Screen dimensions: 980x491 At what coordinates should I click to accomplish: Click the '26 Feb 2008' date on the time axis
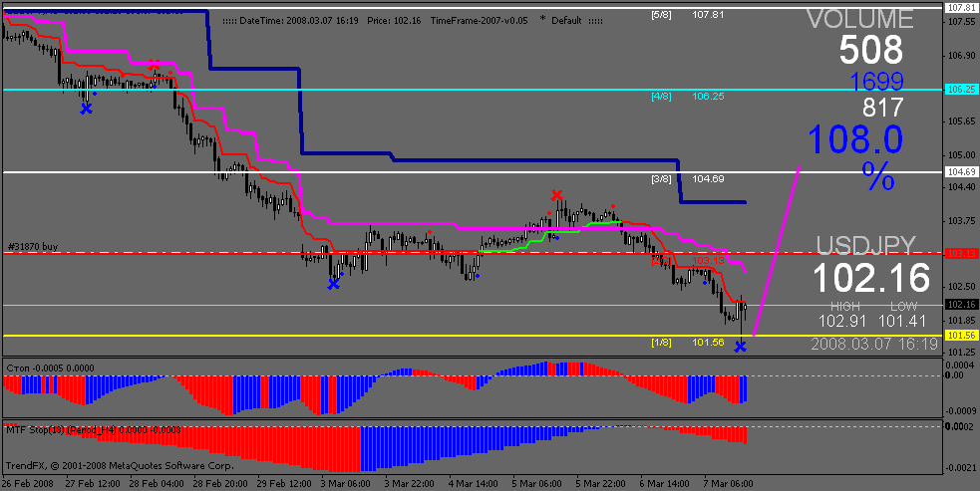[28, 483]
